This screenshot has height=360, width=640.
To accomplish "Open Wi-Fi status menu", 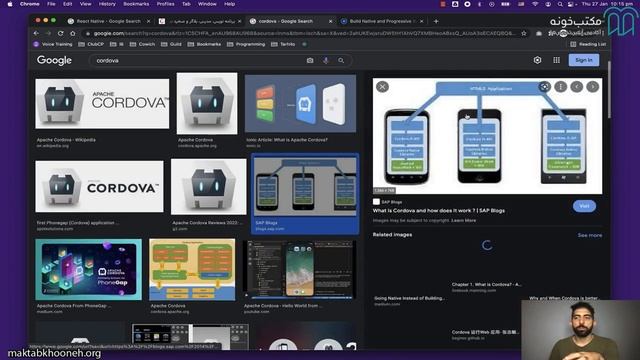I will 535,4.
